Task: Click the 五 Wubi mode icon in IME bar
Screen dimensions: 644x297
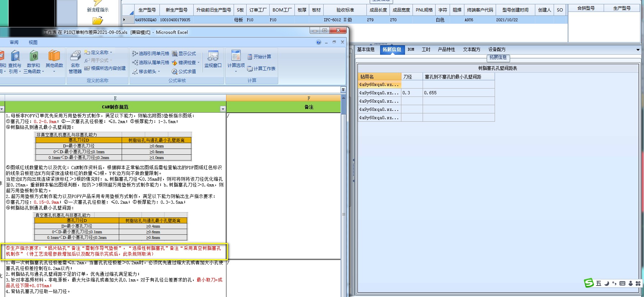Action: pos(599,283)
